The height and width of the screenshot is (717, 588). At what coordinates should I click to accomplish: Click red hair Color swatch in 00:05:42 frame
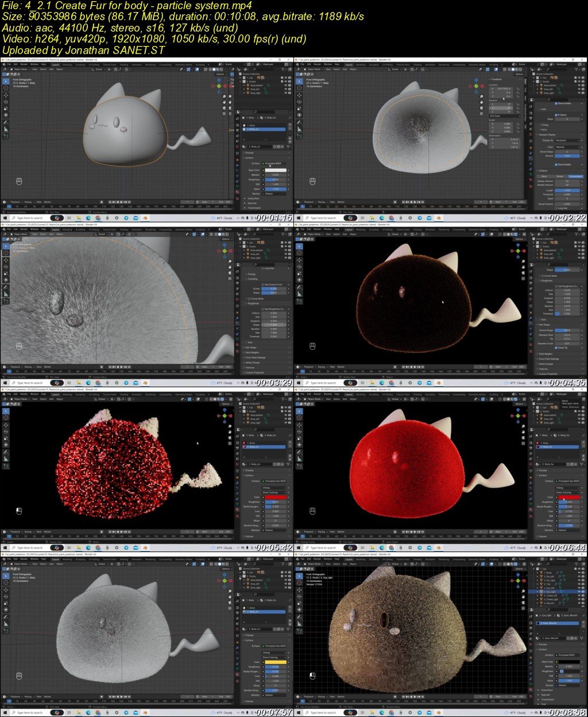point(276,497)
